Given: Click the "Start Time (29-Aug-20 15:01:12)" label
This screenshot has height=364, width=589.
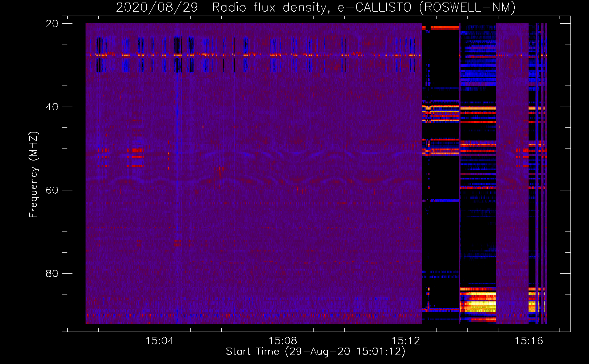Looking at the screenshot, I should coord(316,352).
